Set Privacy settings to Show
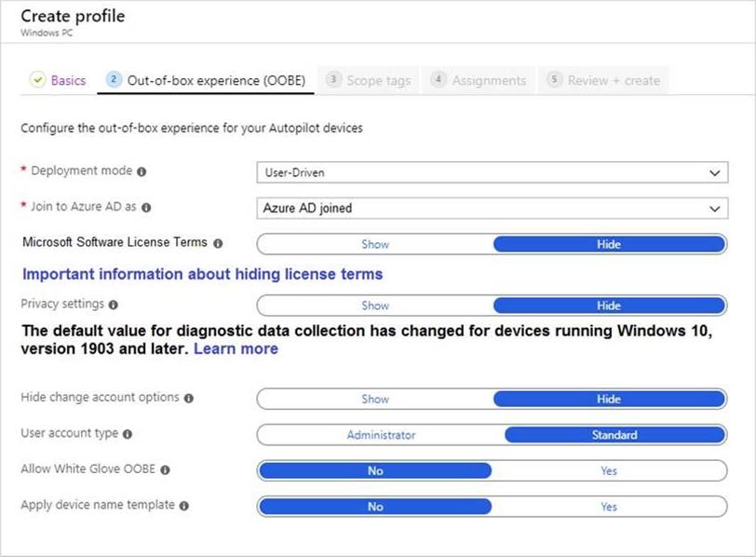 point(375,306)
